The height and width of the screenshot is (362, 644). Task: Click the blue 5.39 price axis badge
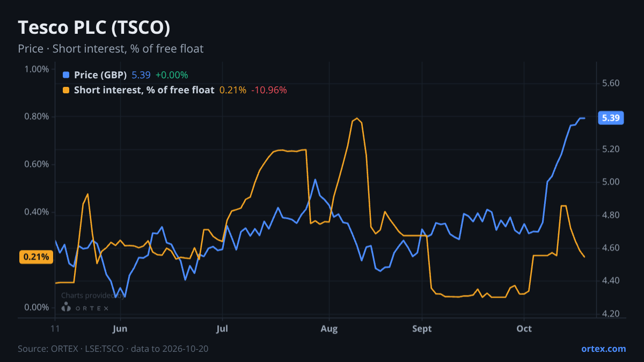click(x=611, y=118)
